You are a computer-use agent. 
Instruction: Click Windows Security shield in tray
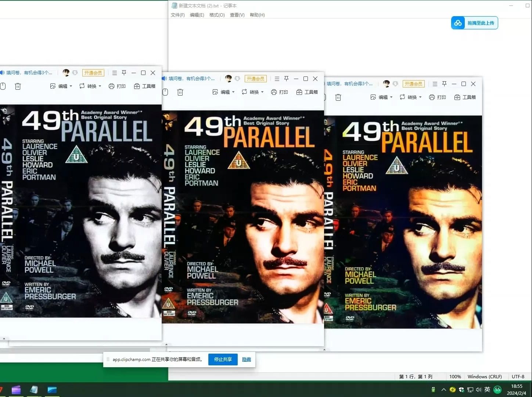tap(461, 390)
